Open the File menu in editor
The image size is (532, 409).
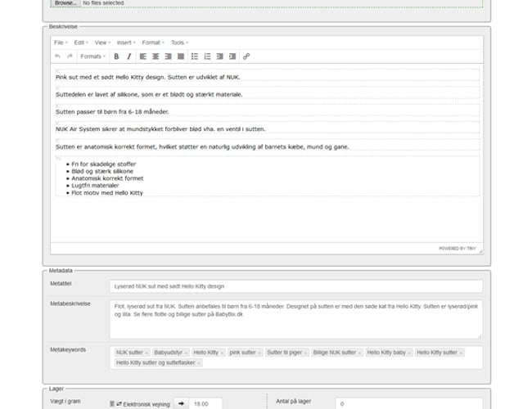pos(60,43)
